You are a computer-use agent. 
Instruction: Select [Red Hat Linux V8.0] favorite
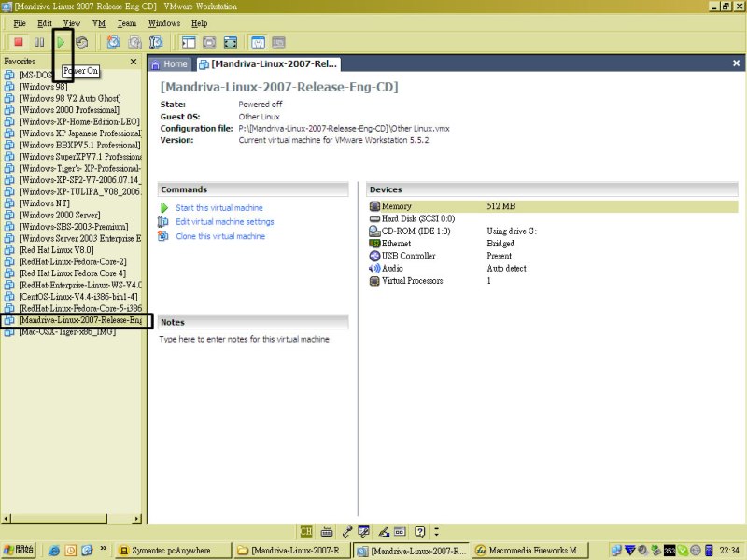(x=56, y=250)
